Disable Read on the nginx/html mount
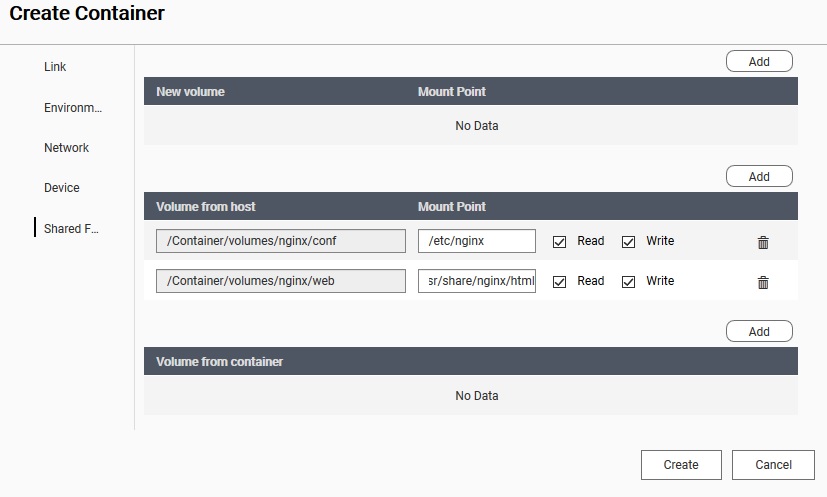The image size is (827, 497). [560, 281]
